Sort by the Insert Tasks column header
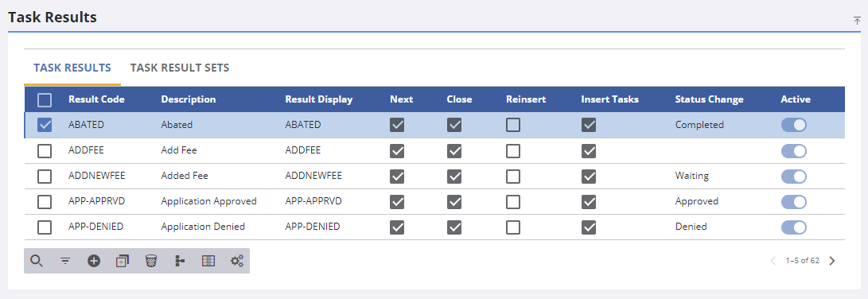Viewport: 868px width, 299px height. pos(610,99)
